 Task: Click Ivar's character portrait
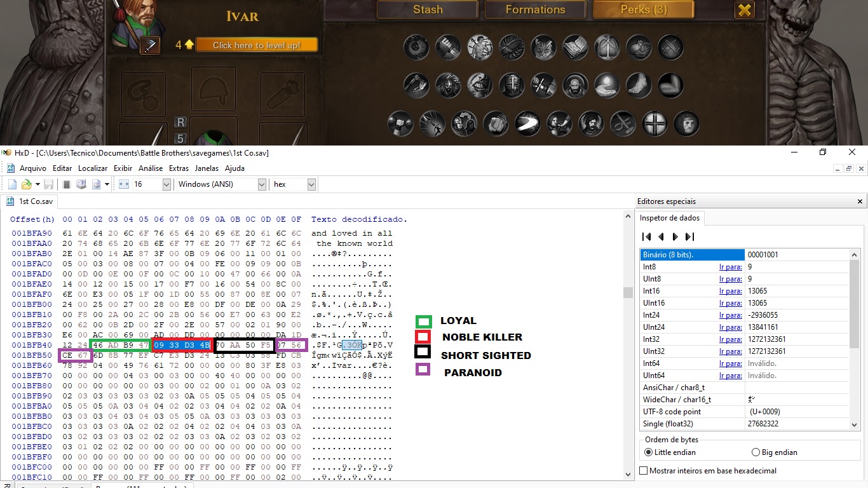coord(138,25)
